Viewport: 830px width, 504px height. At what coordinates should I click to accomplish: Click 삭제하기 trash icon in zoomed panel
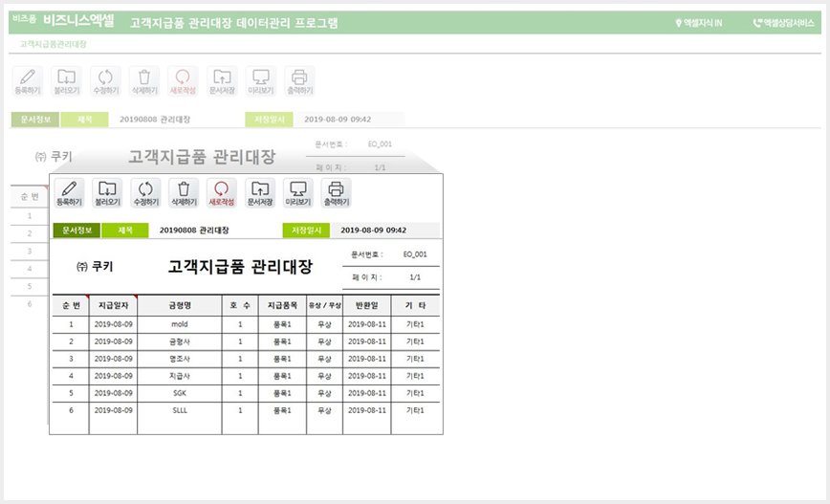[184, 193]
